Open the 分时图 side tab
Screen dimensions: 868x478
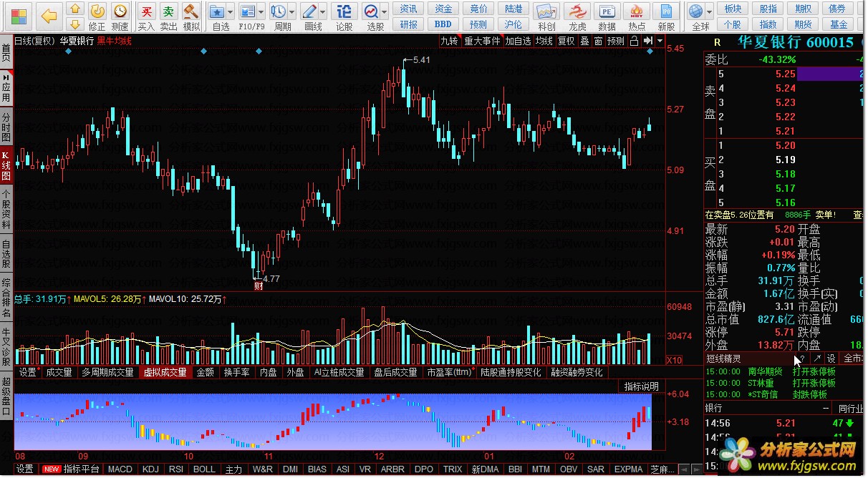[x=6, y=127]
